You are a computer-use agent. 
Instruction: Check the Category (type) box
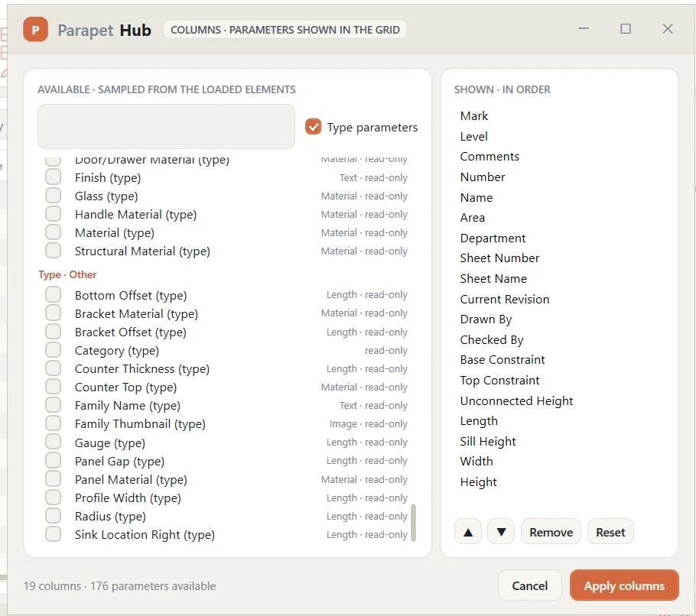pos(54,350)
